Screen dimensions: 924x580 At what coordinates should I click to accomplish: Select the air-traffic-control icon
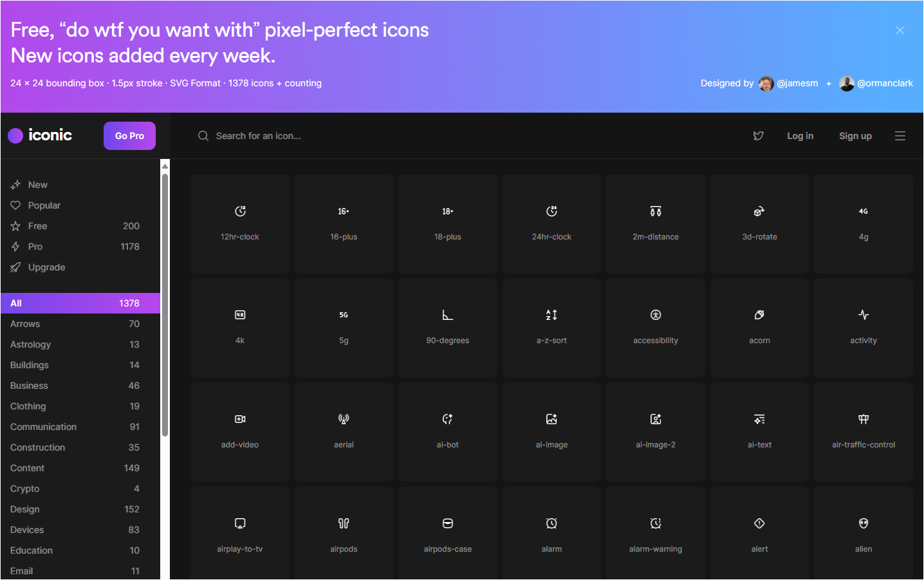(863, 431)
